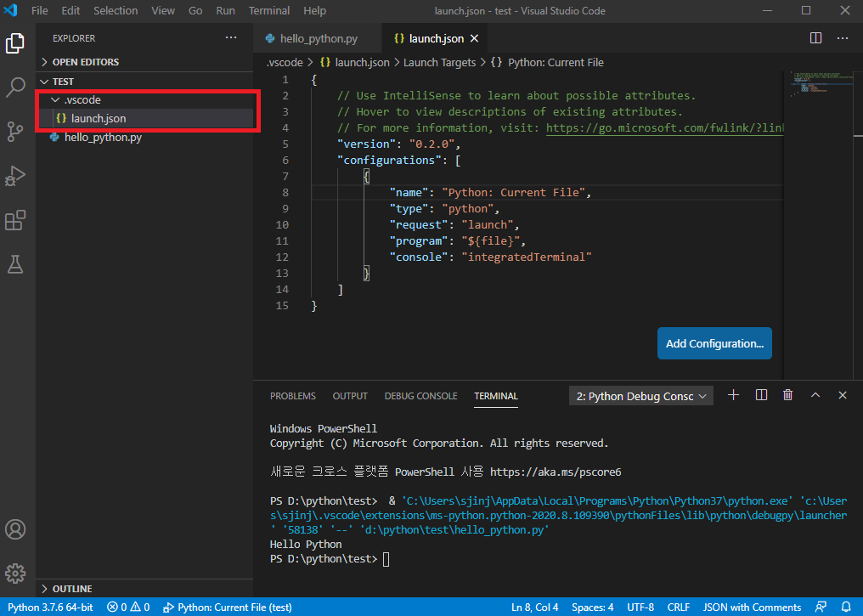Click Python: Current File breadcrumb

[x=548, y=63]
